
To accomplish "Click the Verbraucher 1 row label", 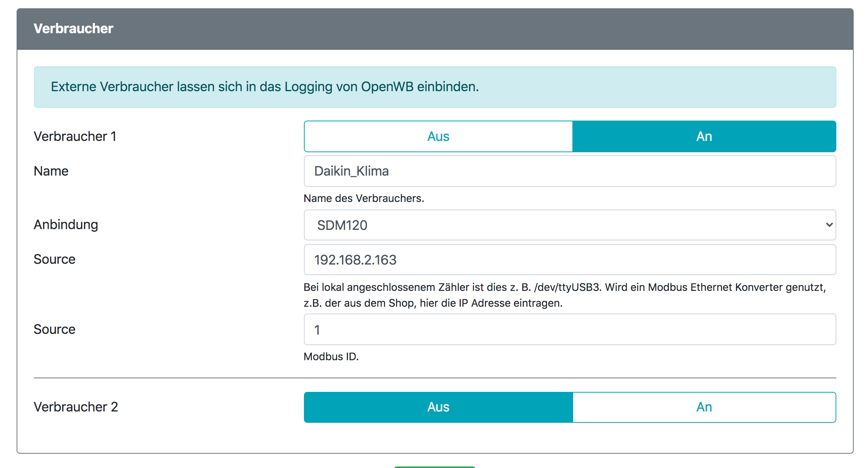I will pyautogui.click(x=75, y=136).
